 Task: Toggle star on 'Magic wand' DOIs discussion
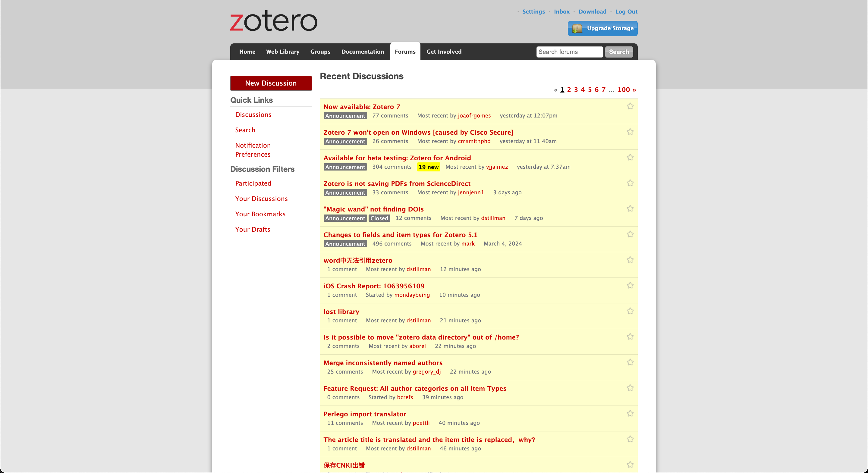click(x=630, y=208)
